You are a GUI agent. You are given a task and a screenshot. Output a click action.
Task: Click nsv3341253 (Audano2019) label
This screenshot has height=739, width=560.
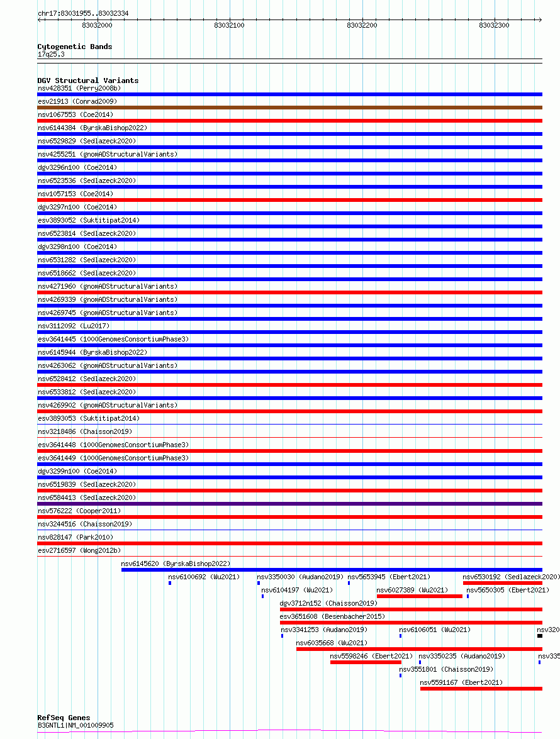[324, 629]
